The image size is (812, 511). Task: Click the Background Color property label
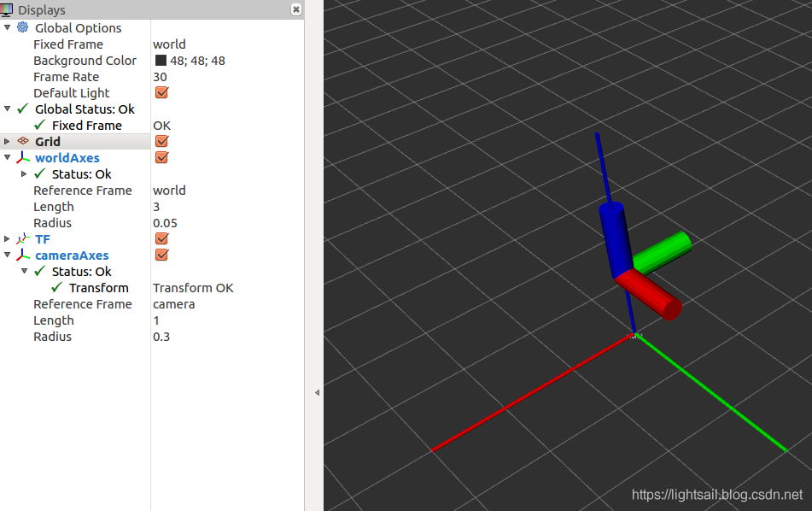85,61
